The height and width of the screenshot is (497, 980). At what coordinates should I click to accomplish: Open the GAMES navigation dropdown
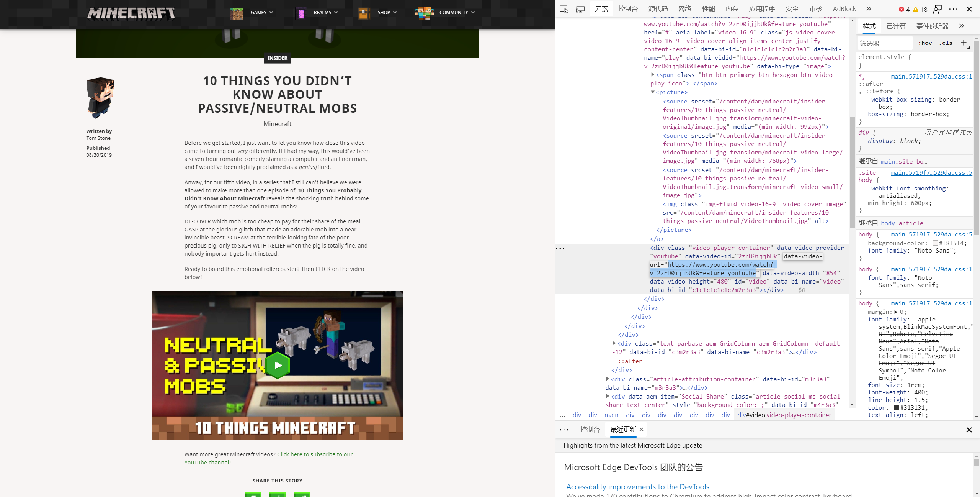pos(261,12)
